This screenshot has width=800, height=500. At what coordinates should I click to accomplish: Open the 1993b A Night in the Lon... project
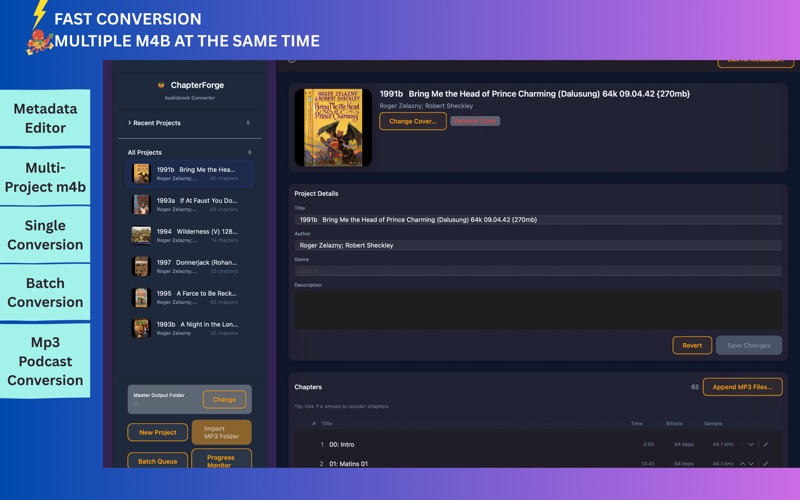click(x=189, y=328)
